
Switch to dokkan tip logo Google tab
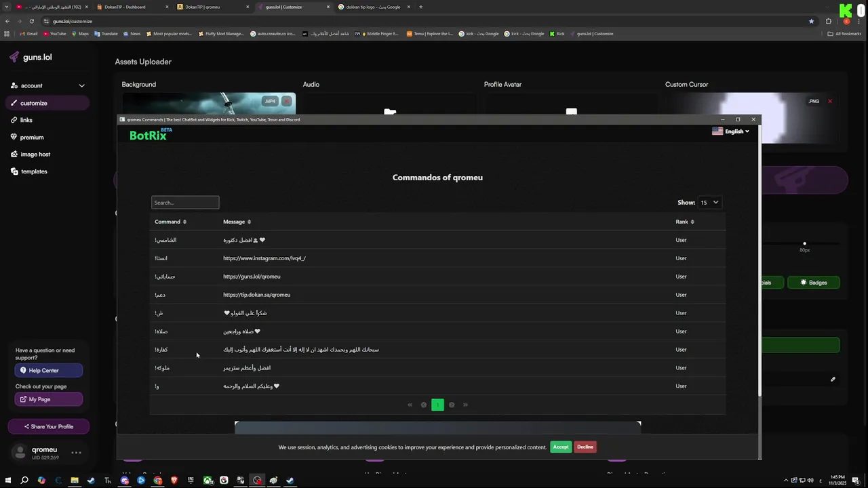(x=373, y=7)
